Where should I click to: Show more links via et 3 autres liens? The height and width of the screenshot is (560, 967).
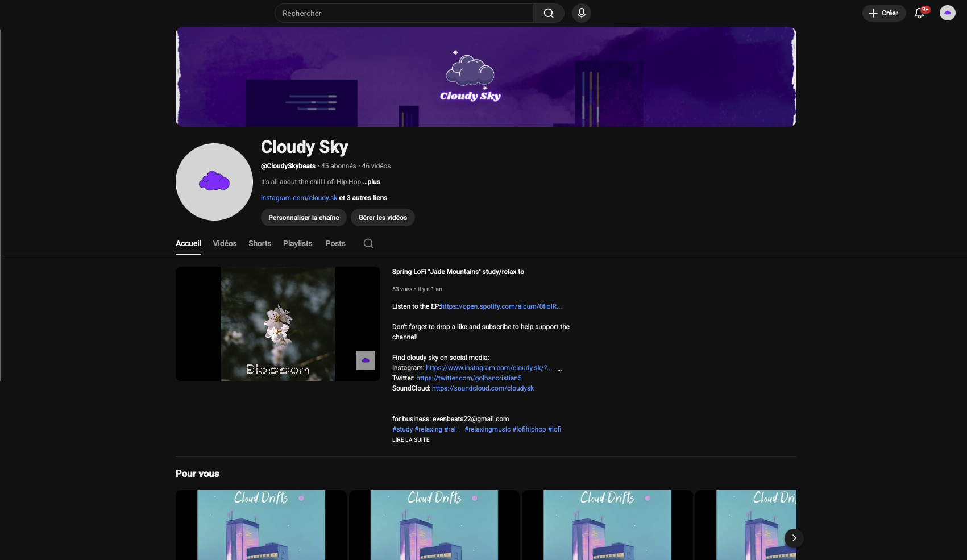click(363, 198)
